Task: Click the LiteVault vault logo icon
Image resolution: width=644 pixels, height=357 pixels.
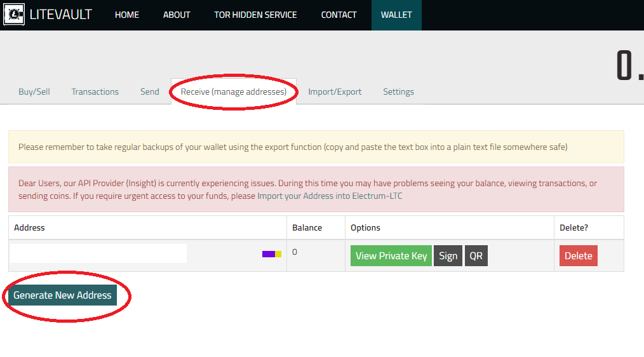Action: [14, 15]
